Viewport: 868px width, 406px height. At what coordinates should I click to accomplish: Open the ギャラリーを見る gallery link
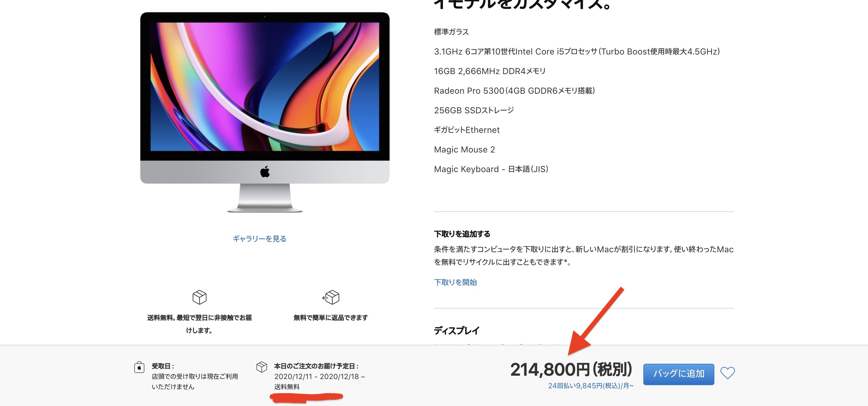coord(259,239)
